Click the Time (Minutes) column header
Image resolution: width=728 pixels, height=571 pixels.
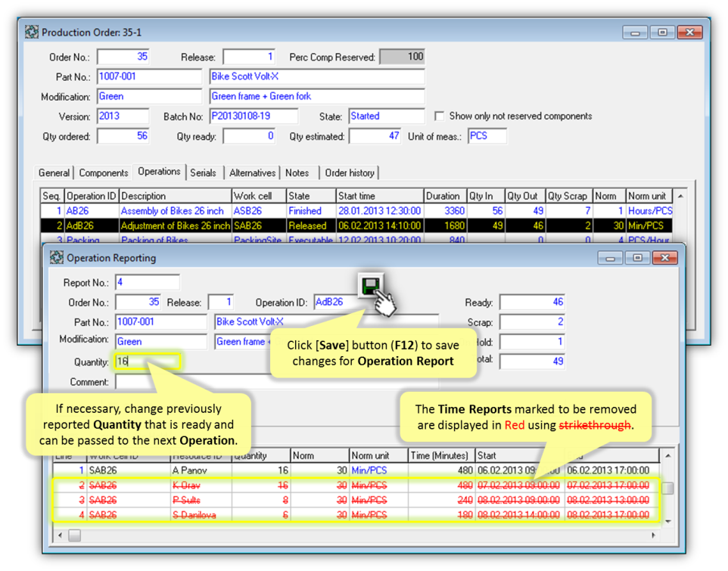441,455
